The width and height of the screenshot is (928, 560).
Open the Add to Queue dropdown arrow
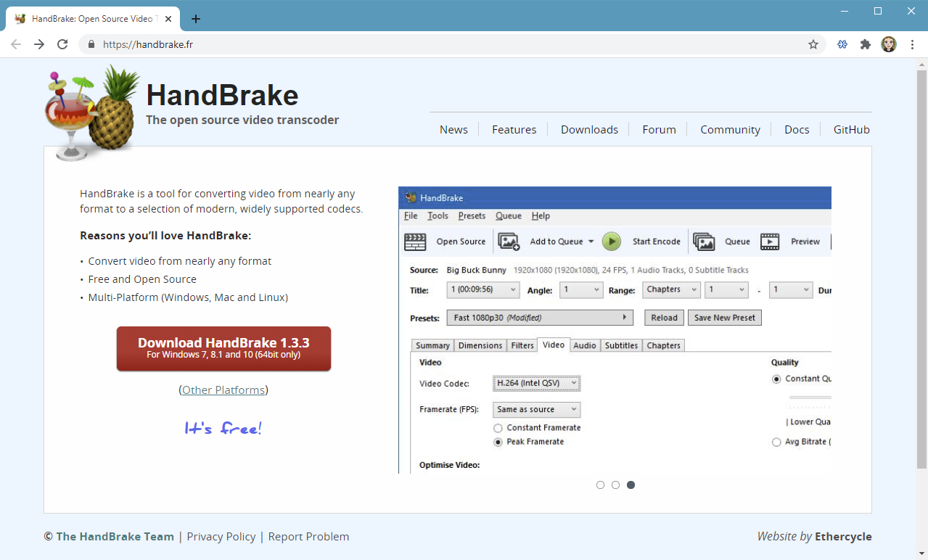[591, 242]
